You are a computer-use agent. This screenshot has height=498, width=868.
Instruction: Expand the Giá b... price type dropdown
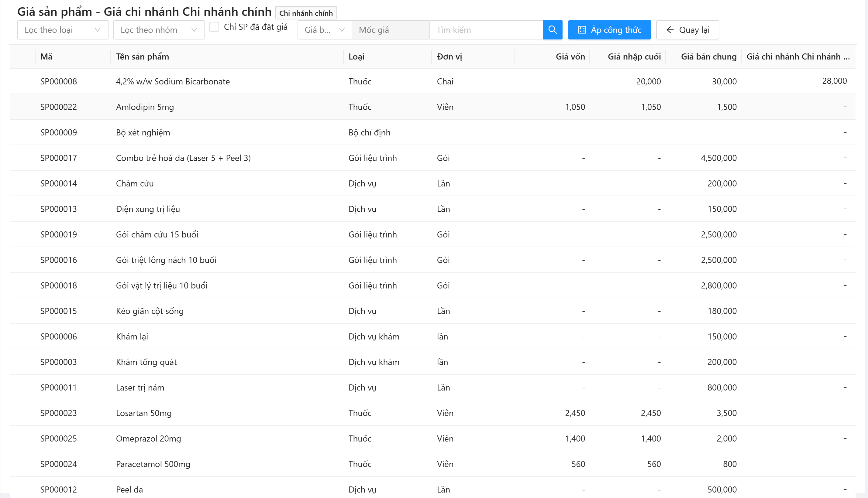tap(325, 30)
